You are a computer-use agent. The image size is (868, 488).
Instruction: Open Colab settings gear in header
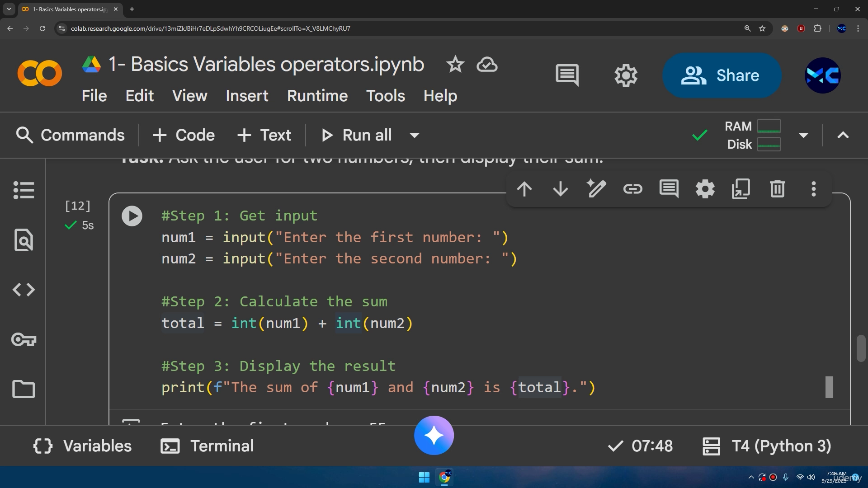626,75
